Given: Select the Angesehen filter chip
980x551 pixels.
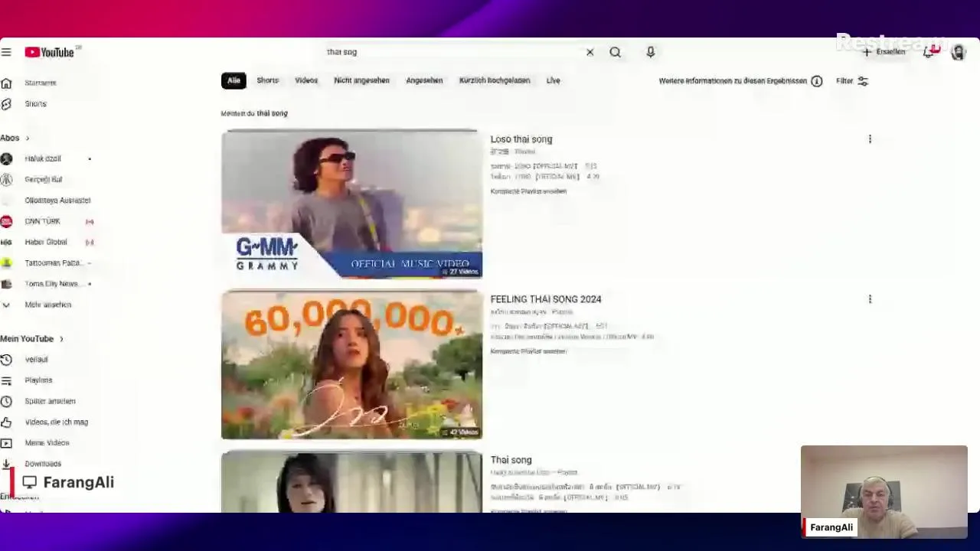Looking at the screenshot, I should pyautogui.click(x=424, y=80).
